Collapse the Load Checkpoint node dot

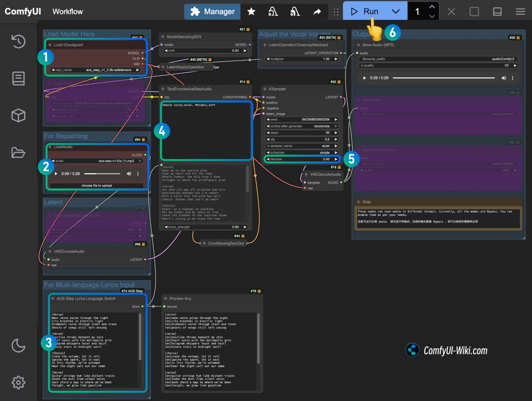pos(50,45)
